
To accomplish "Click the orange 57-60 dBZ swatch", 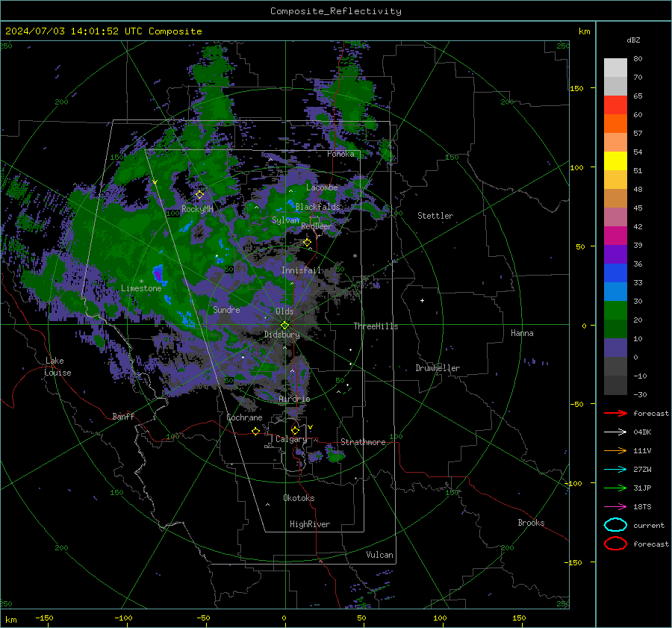I will point(615,123).
